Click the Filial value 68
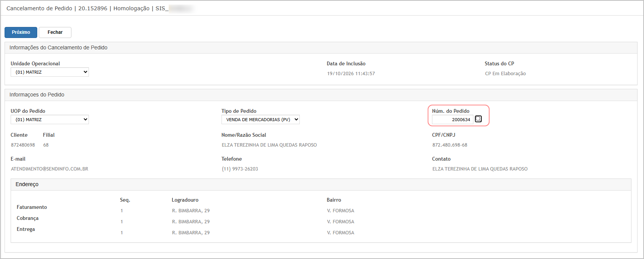 [x=46, y=145]
